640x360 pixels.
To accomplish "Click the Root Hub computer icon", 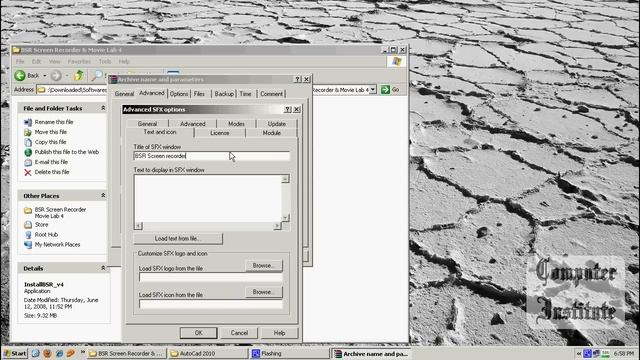I will pyautogui.click(x=28, y=235).
